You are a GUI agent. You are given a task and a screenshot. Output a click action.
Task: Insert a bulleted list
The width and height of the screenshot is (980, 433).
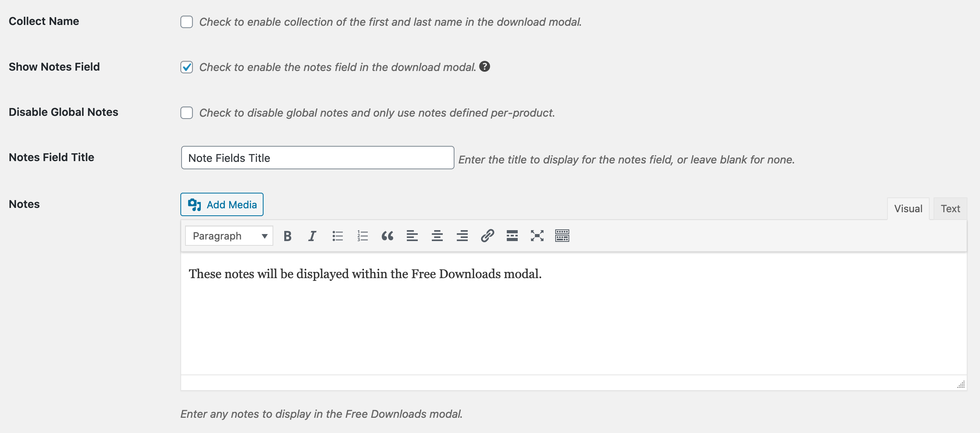pos(337,236)
